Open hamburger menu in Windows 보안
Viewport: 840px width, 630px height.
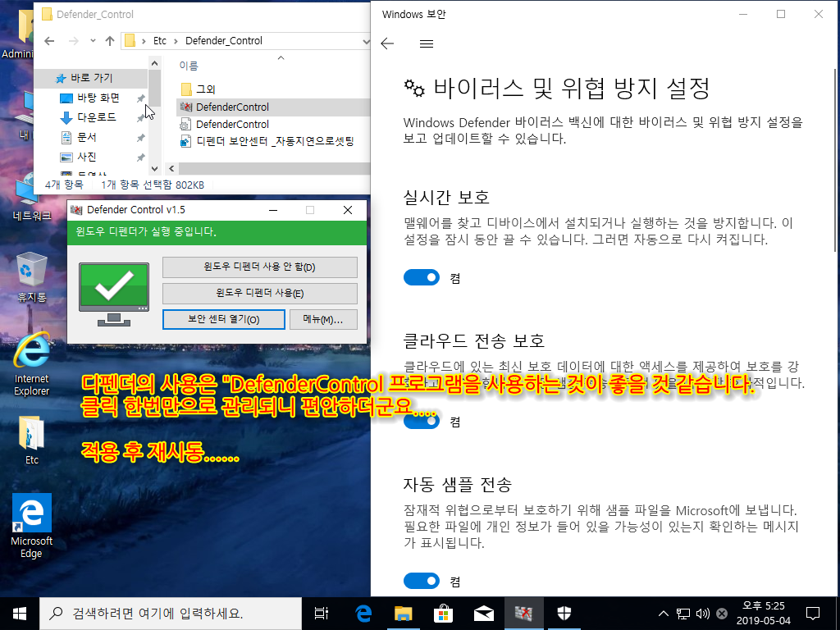(x=427, y=44)
